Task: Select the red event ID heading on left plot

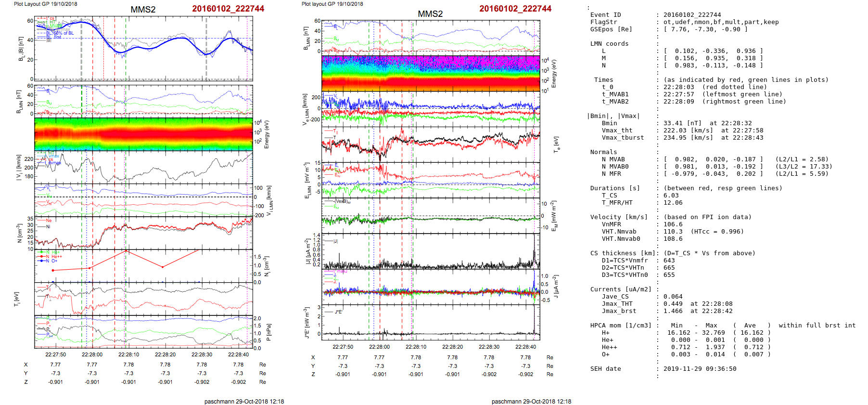Action: [x=228, y=9]
